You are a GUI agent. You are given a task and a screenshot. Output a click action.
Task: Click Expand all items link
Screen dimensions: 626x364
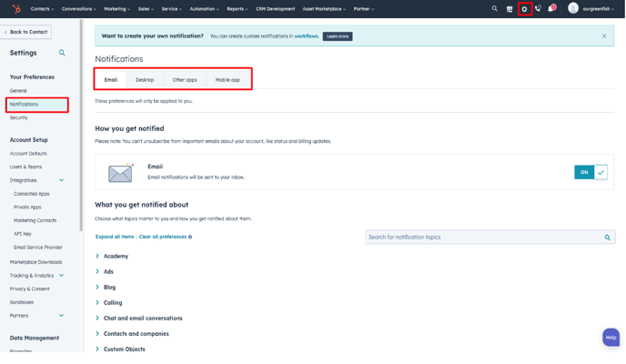(x=115, y=237)
